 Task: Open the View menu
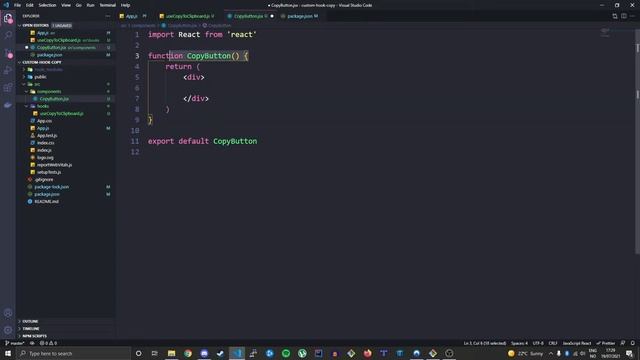coord(66,5)
